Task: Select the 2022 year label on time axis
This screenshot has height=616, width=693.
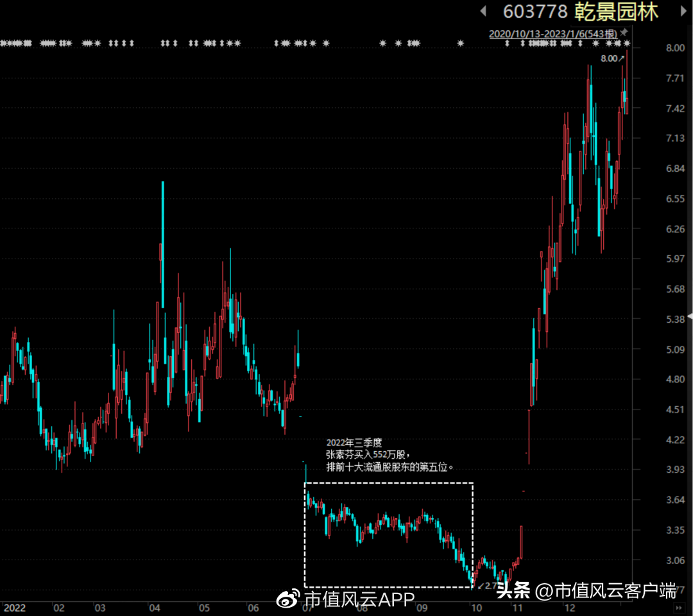Action: (15, 608)
